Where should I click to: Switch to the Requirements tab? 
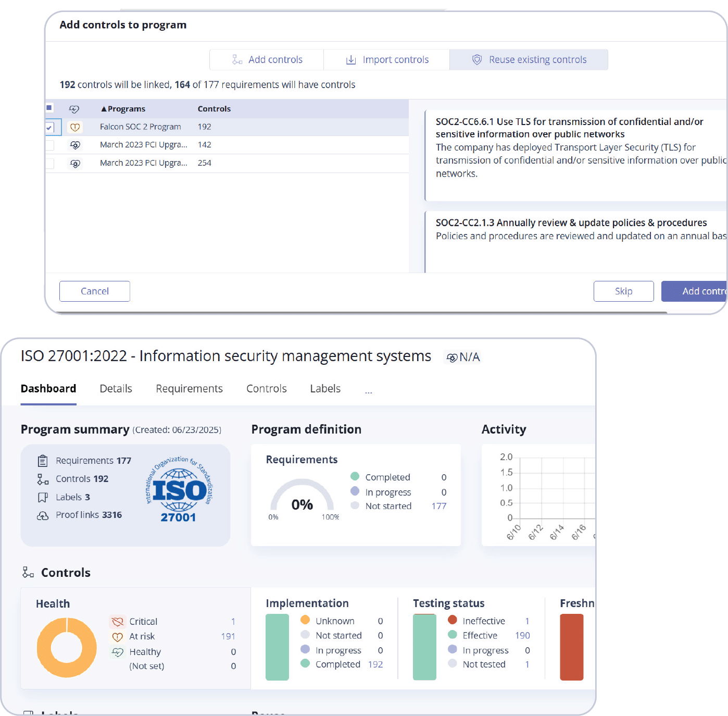[x=189, y=389]
